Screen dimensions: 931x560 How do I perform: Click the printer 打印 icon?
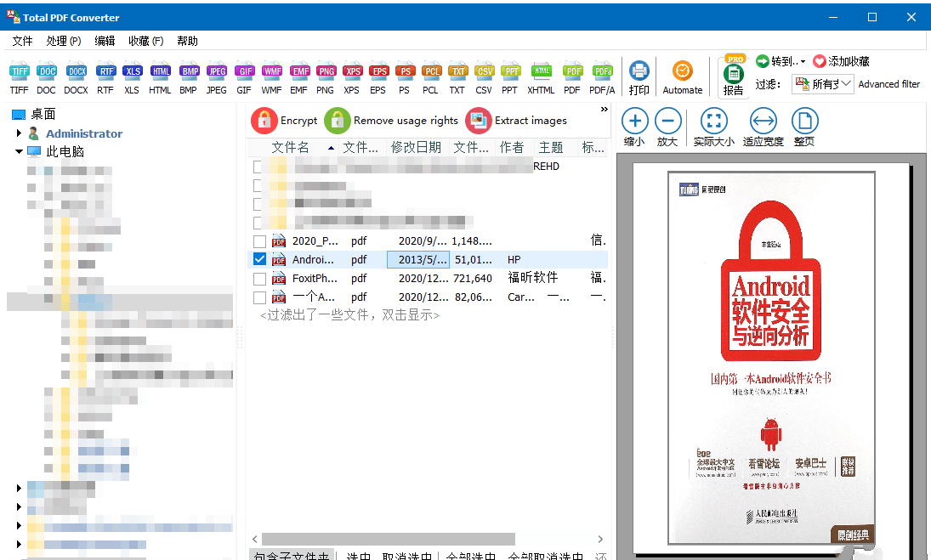(x=639, y=77)
